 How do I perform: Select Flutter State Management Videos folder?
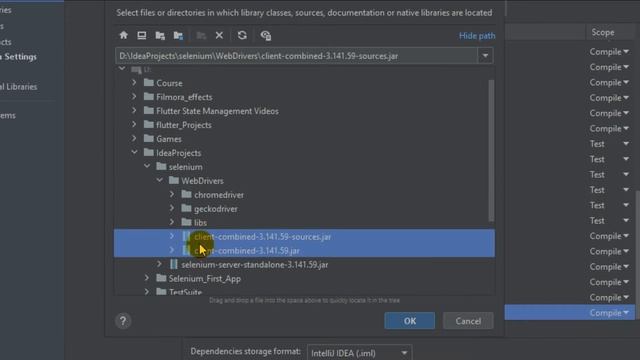point(217,111)
